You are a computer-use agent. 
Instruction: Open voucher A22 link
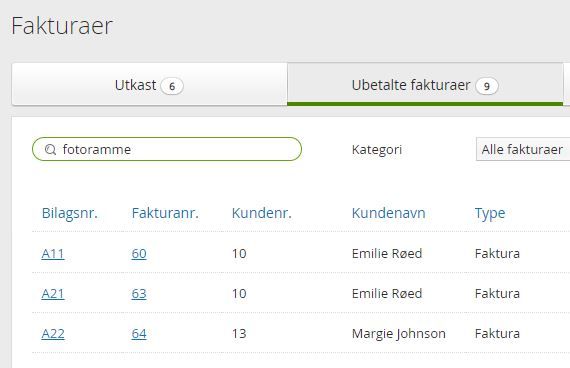click(53, 333)
